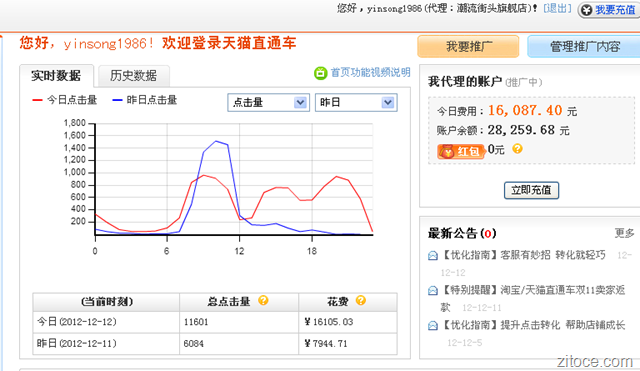Open the 首页功能视频说明 link

pyautogui.click(x=370, y=73)
